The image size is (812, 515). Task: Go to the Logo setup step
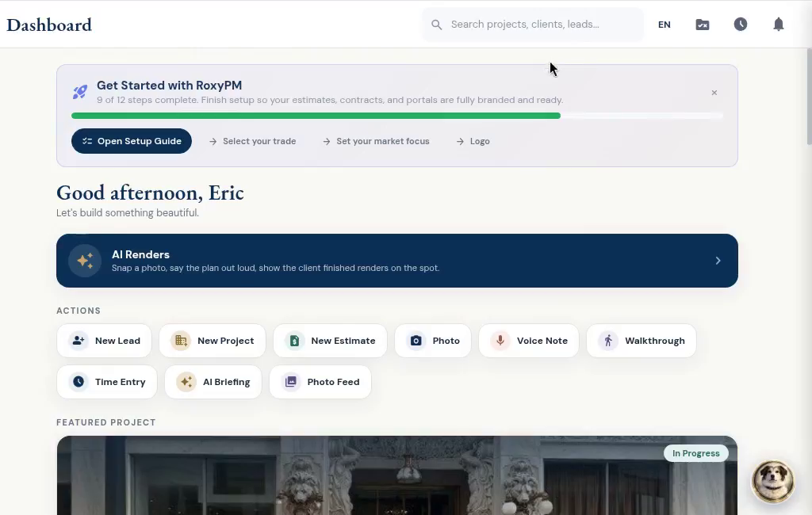click(473, 141)
